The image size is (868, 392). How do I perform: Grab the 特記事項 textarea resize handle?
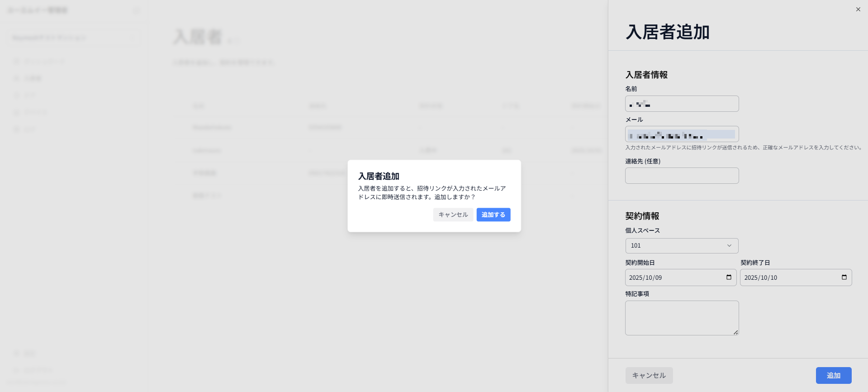tap(736, 332)
